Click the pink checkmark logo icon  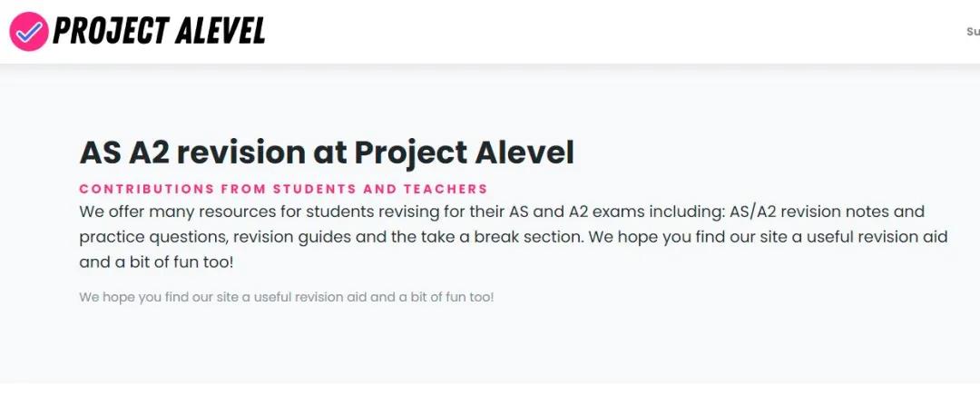(29, 31)
